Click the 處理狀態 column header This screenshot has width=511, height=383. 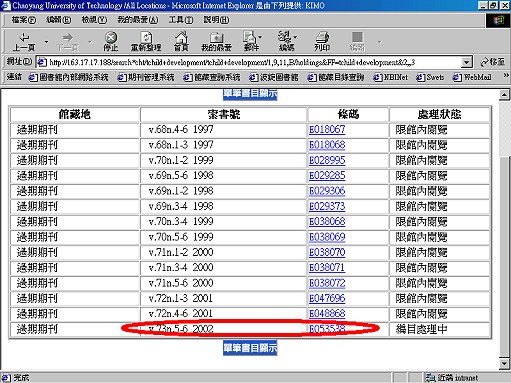coord(439,115)
